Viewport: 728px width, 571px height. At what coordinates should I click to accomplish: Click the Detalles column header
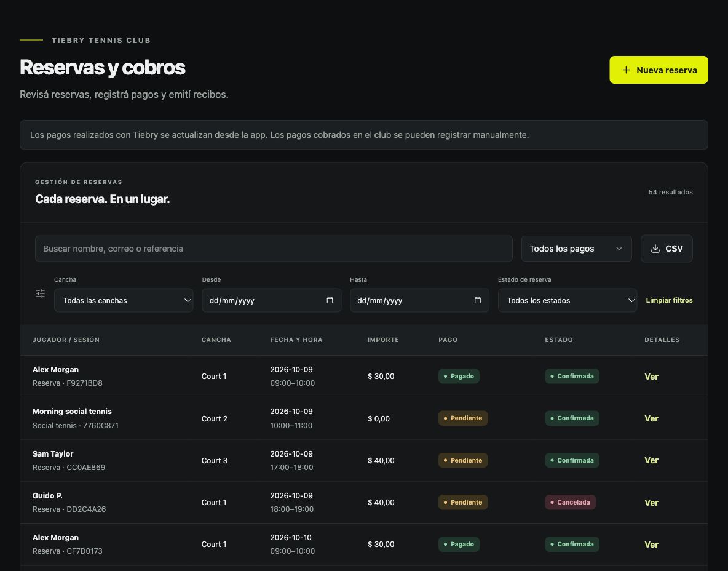(x=662, y=340)
